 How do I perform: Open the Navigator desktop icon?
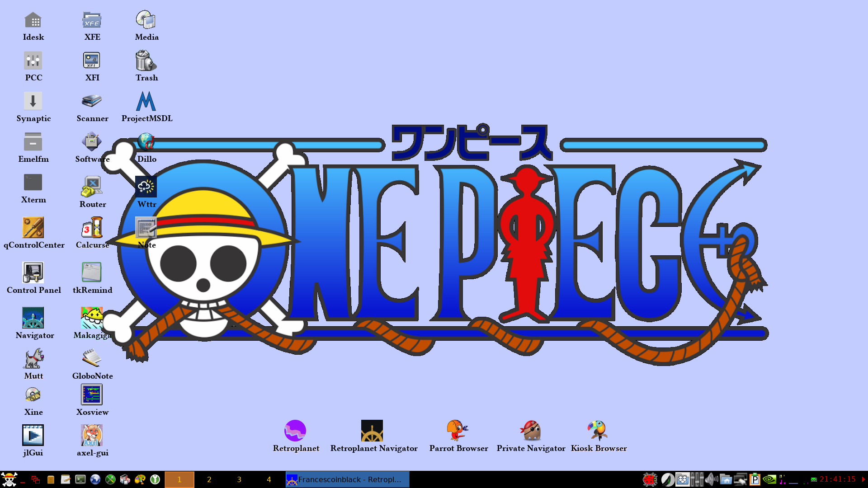[x=33, y=318]
